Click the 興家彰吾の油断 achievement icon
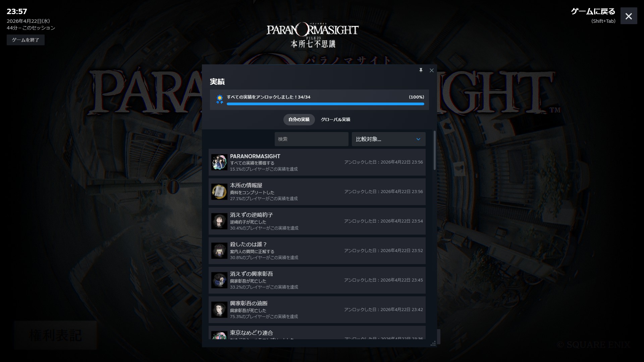 219,310
